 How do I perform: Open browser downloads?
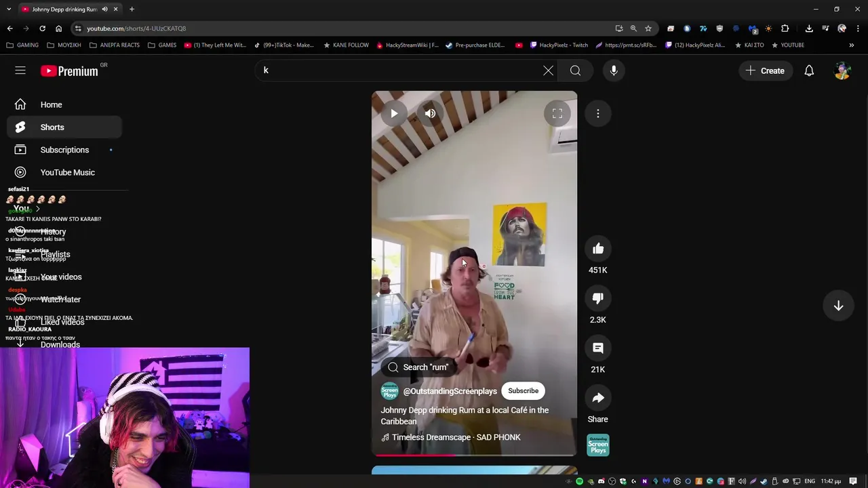point(809,28)
